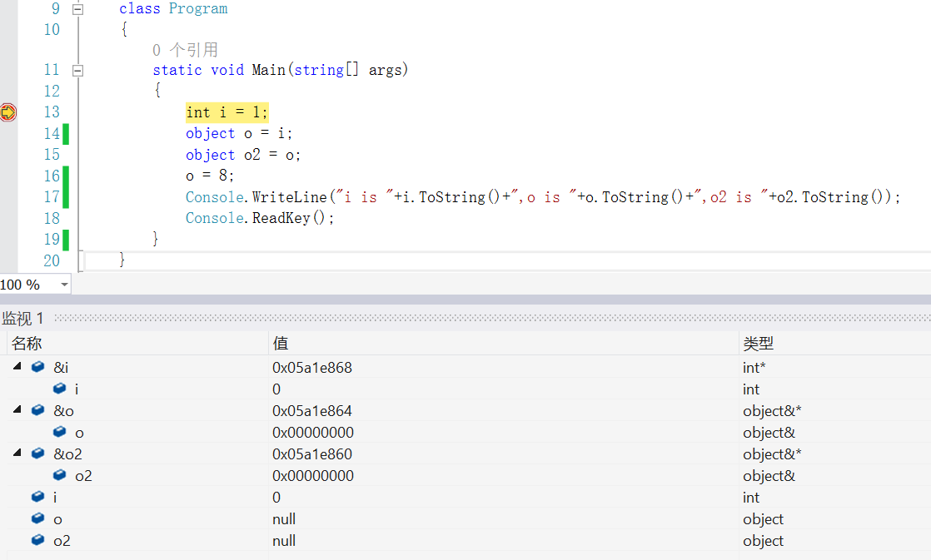
Task: Click the cube icon of child o2 under &o2
Action: (59, 475)
